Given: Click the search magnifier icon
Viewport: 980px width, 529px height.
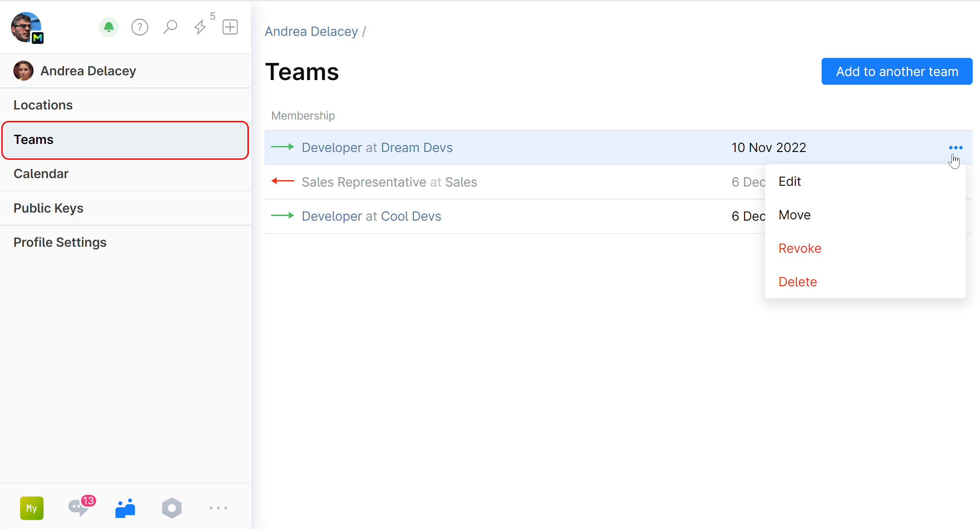Looking at the screenshot, I should [x=170, y=27].
